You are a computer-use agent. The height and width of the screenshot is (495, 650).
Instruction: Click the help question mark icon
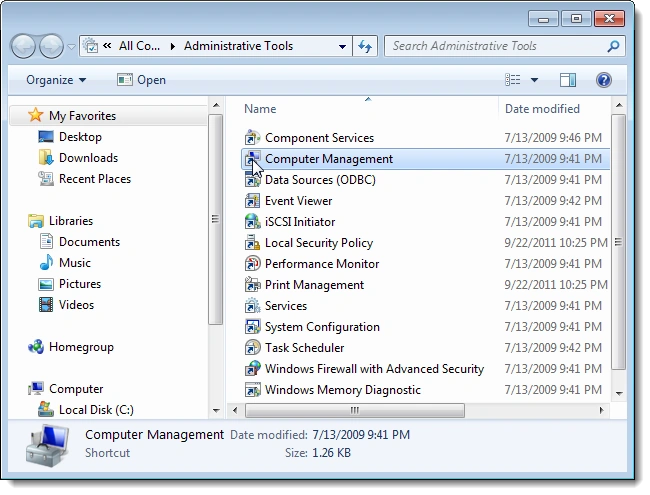(x=604, y=80)
